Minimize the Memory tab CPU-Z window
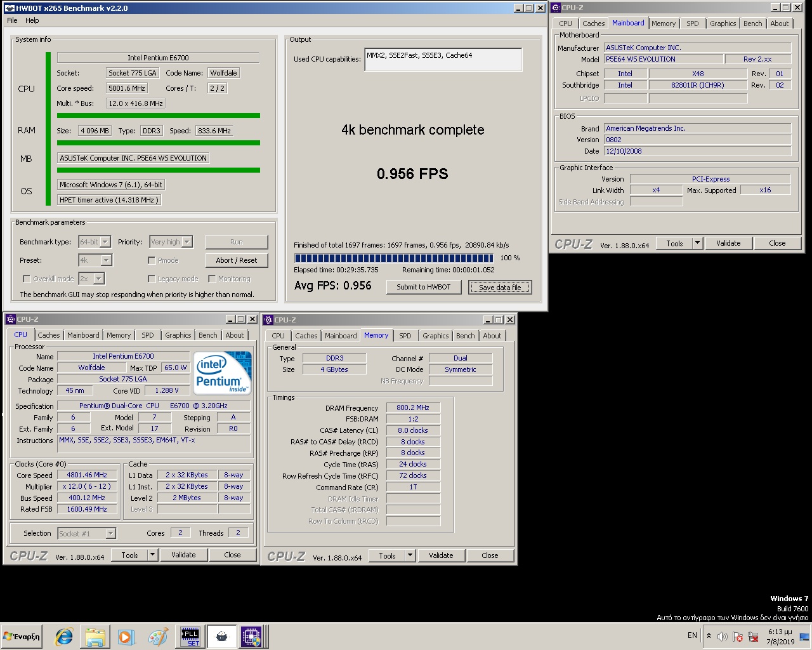The width and height of the screenshot is (812, 650). coord(488,320)
